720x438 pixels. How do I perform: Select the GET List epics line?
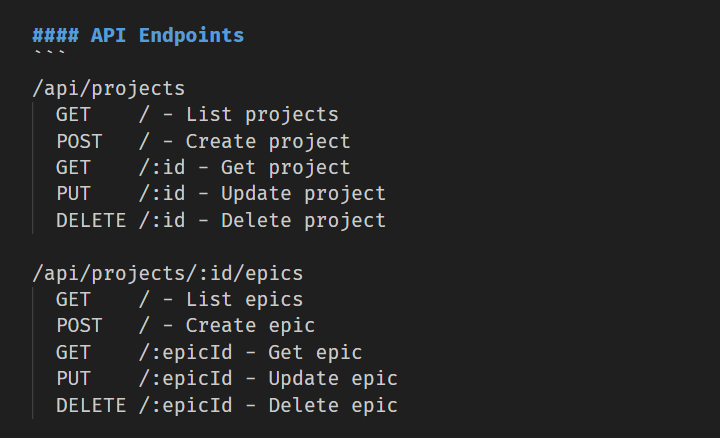pos(180,300)
